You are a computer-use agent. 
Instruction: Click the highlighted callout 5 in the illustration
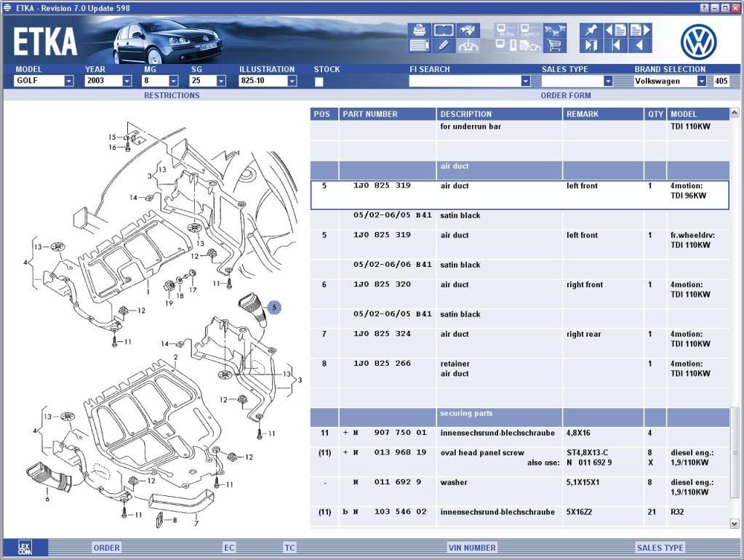pos(274,308)
